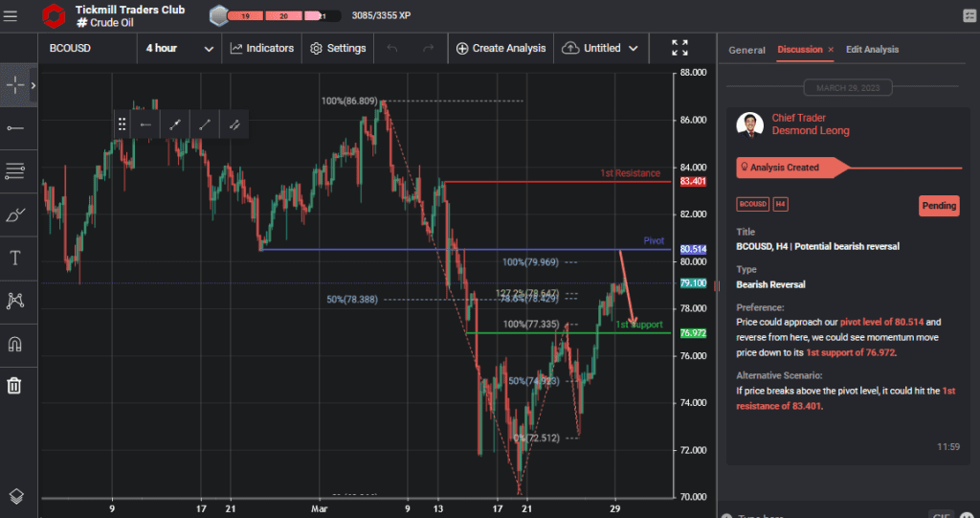Select the blue Pivot line
The width and height of the screenshot is (980, 518).
(x=466, y=250)
